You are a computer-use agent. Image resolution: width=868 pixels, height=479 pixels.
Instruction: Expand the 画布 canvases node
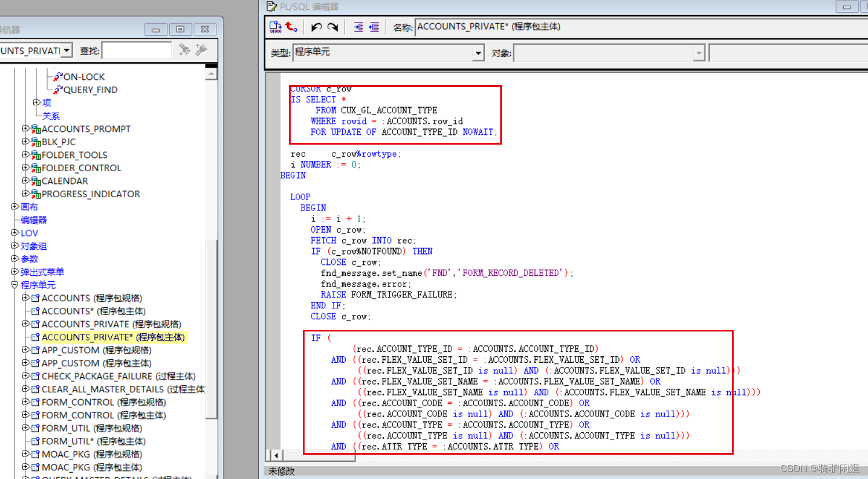tap(14, 207)
